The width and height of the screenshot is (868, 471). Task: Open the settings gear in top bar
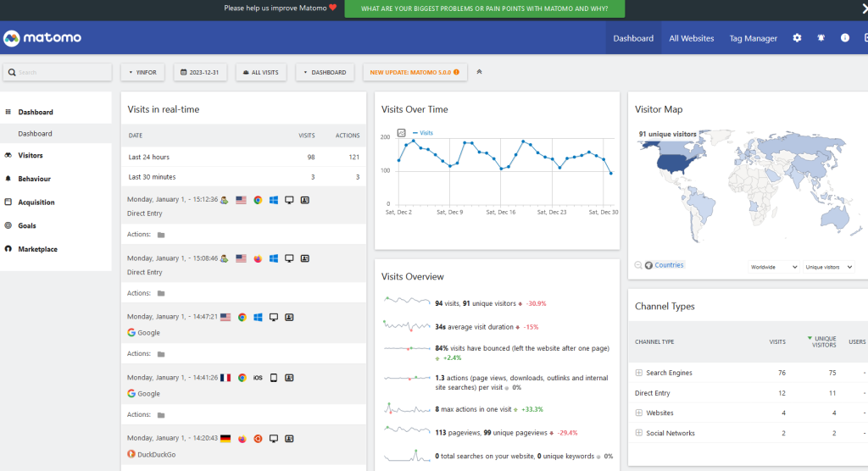797,38
